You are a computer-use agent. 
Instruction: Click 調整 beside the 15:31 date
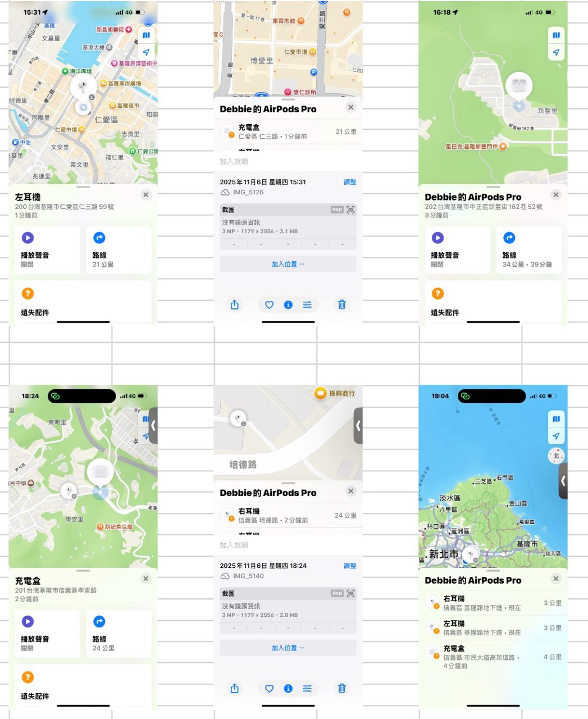tap(349, 182)
